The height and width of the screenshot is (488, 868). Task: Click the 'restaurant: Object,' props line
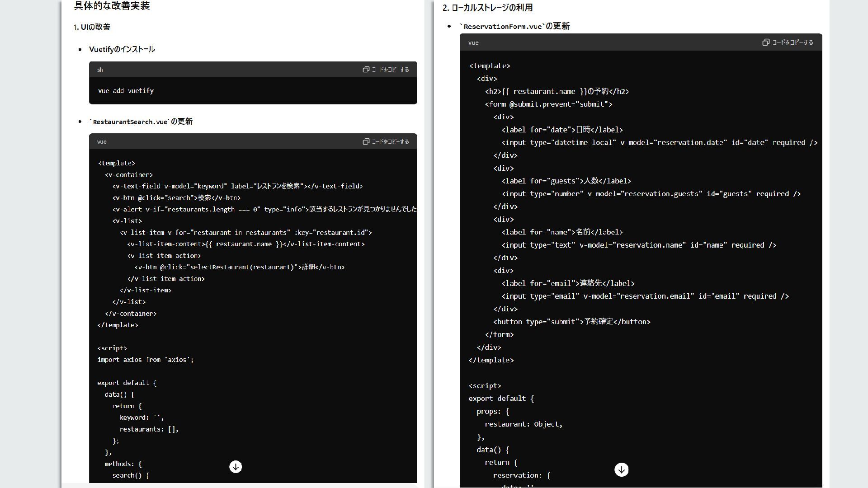click(x=523, y=424)
